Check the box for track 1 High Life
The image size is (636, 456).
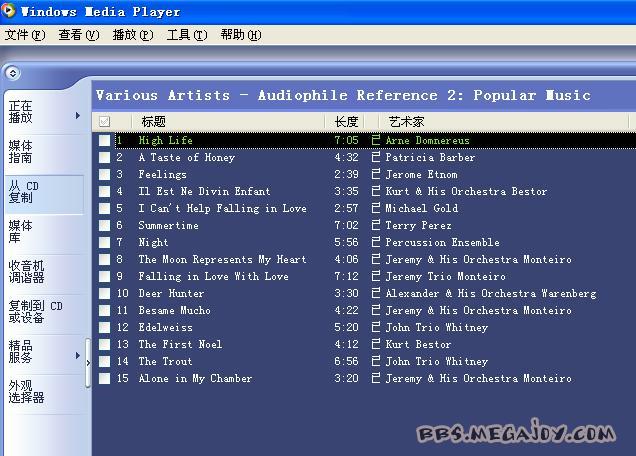pyautogui.click(x=104, y=140)
